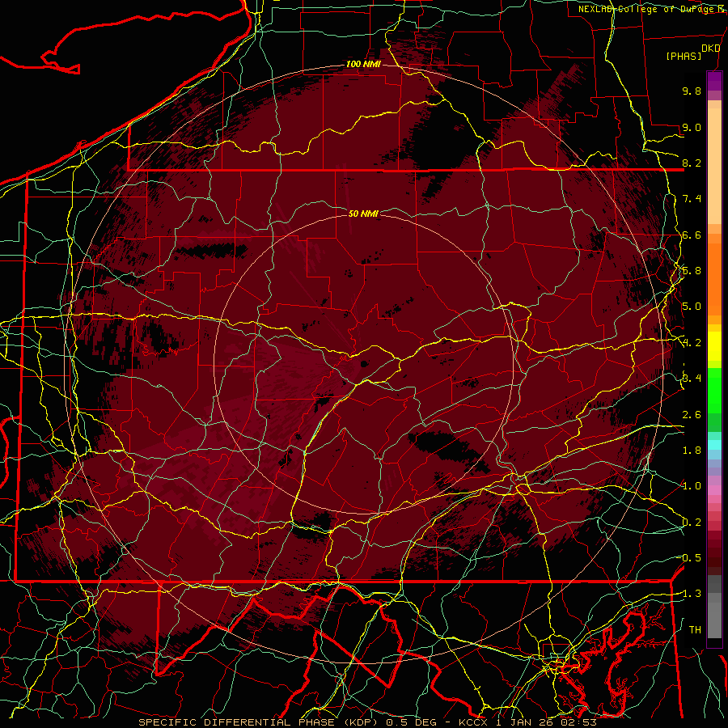Click the 6.6 value on color scale
Screen dimensions: 728x728
692,235
